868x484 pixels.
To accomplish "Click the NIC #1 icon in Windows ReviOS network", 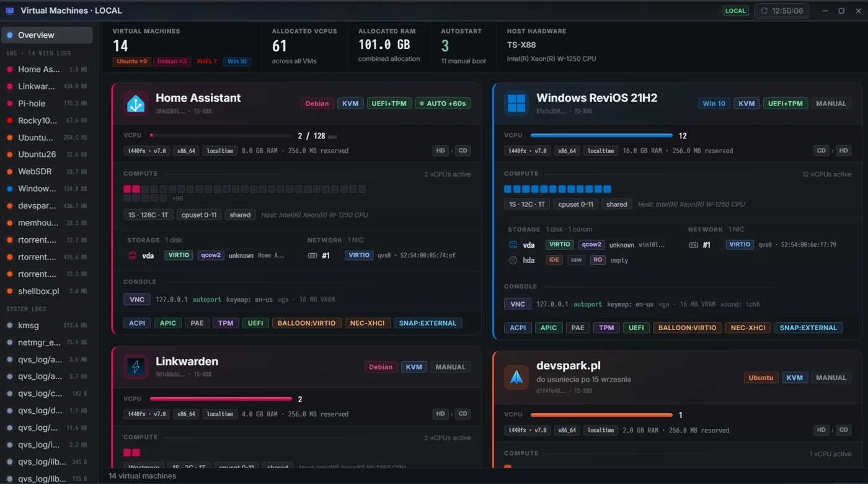I will (x=693, y=245).
